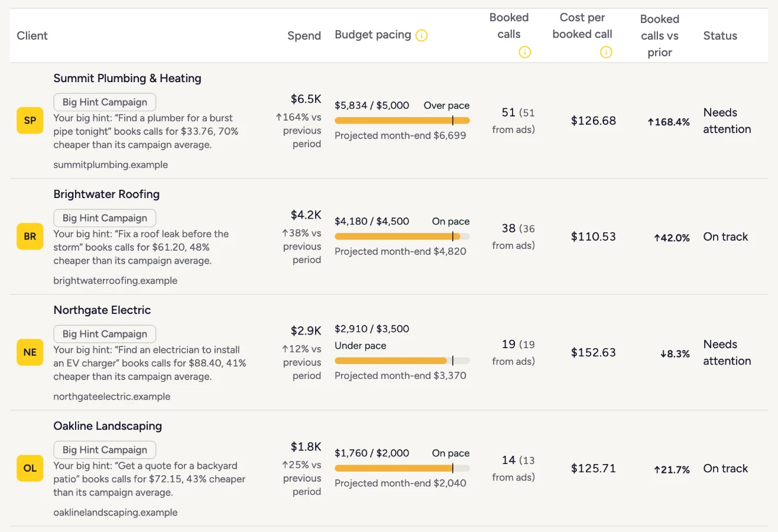778x532 pixels.
Task: Click Northgate Electric's Needs attention status
Action: (x=727, y=352)
